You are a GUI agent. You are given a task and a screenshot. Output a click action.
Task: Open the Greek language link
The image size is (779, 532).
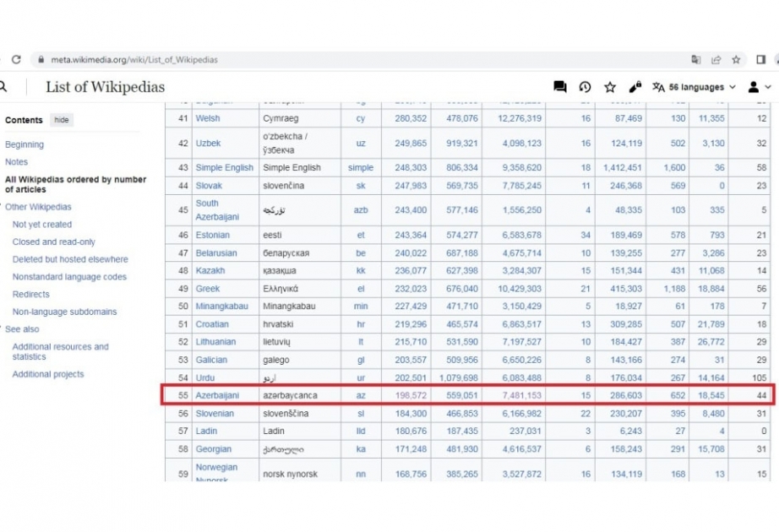tap(208, 289)
